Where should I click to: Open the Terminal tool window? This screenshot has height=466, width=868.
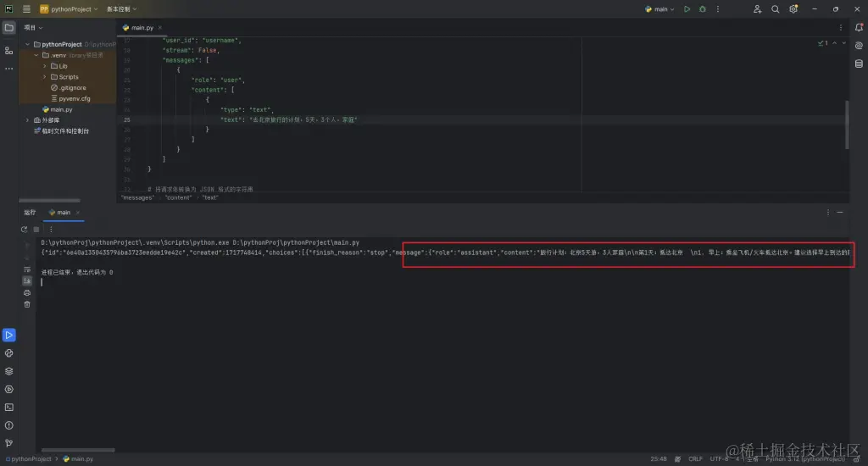coord(8,408)
